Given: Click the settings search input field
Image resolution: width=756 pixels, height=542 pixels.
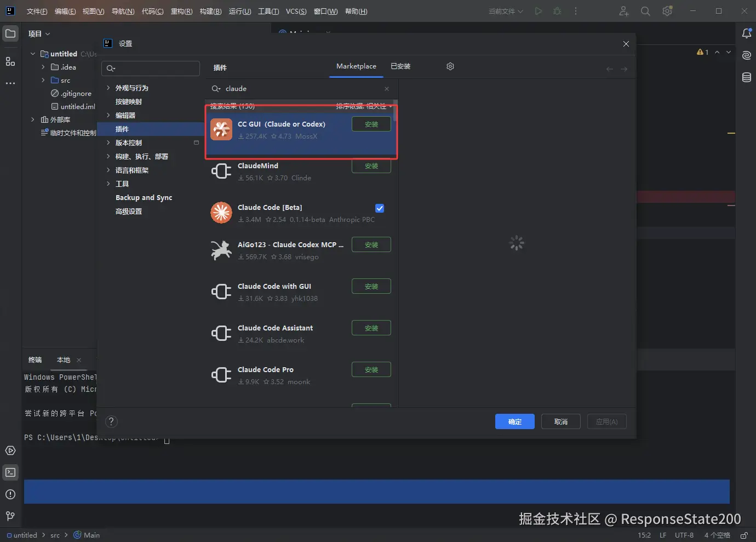Looking at the screenshot, I should pos(151,69).
